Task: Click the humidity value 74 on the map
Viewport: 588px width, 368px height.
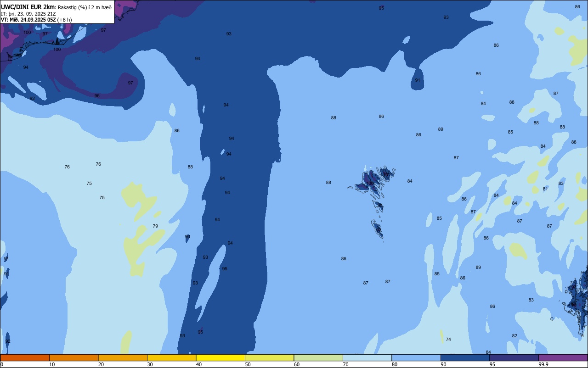Action: pos(448,340)
